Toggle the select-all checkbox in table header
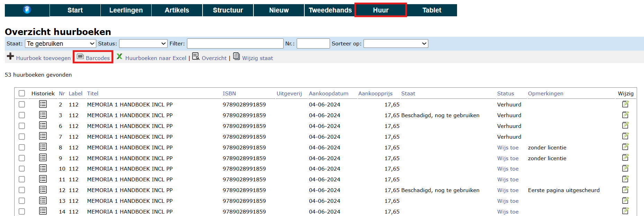The image size is (644, 216). point(22,93)
